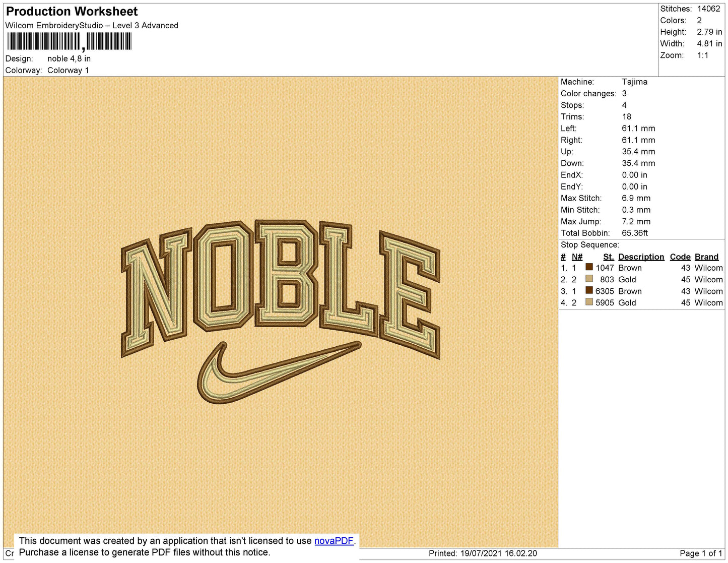Image resolution: width=728 pixels, height=563 pixels.
Task: Click the brown swatch for stitch 6305
Action: [589, 290]
